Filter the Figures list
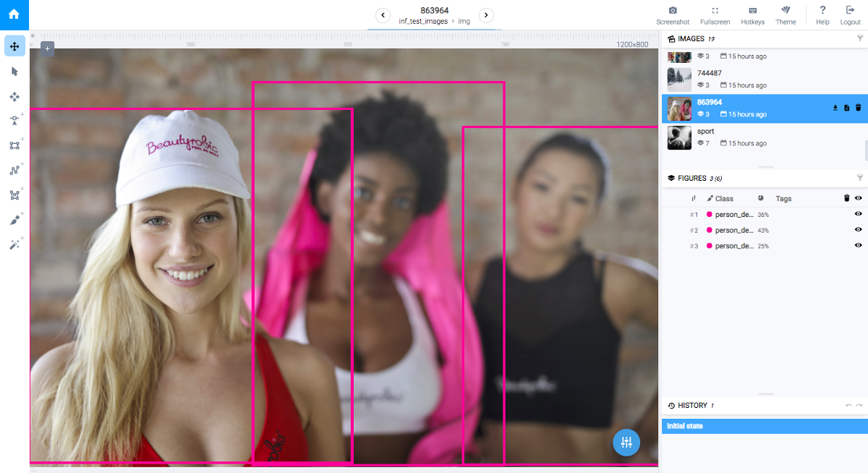 (x=860, y=178)
